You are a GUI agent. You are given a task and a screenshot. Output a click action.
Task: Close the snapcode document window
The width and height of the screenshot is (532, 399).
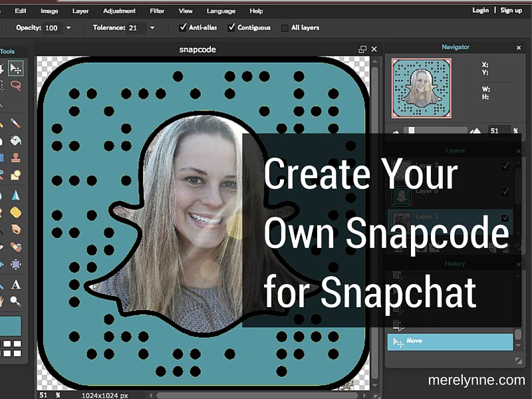coord(374,49)
